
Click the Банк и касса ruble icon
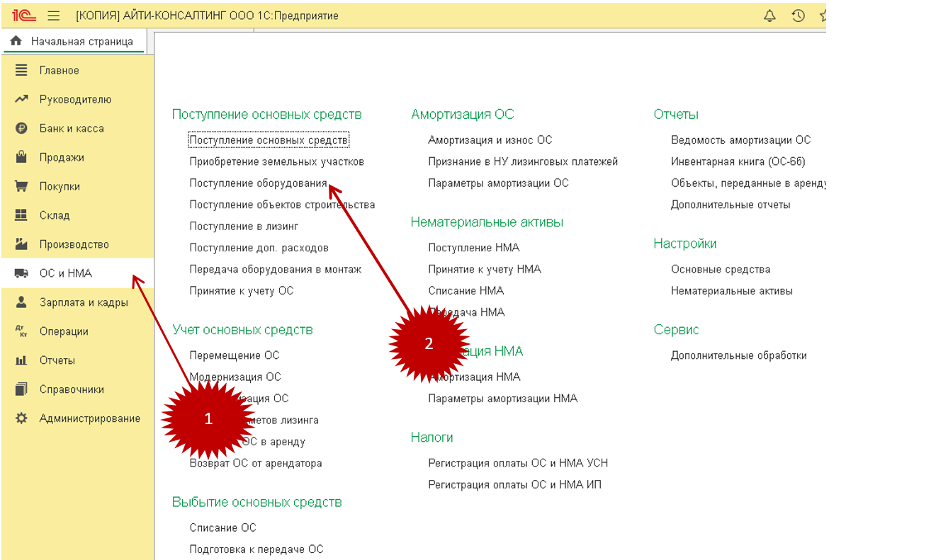(x=21, y=129)
